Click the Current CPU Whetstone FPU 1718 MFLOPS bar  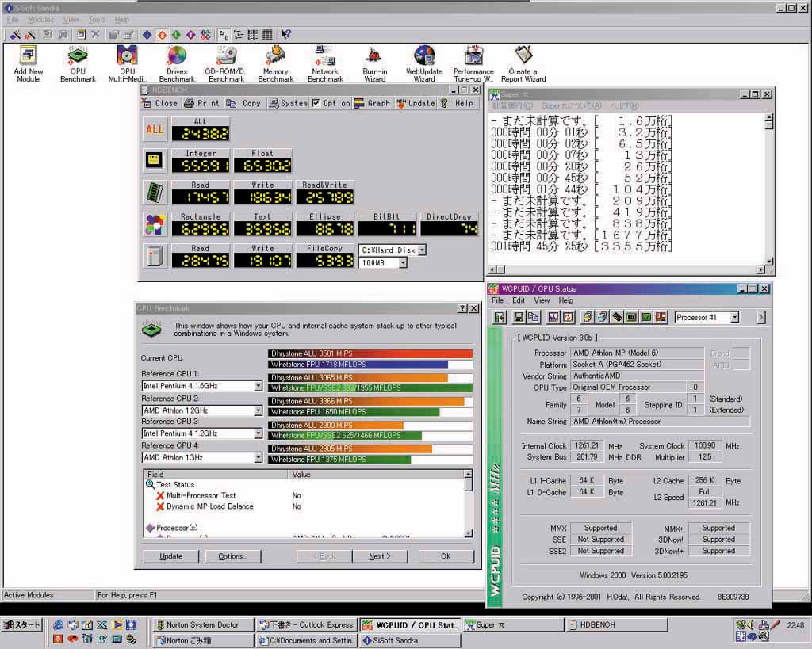click(x=370, y=365)
